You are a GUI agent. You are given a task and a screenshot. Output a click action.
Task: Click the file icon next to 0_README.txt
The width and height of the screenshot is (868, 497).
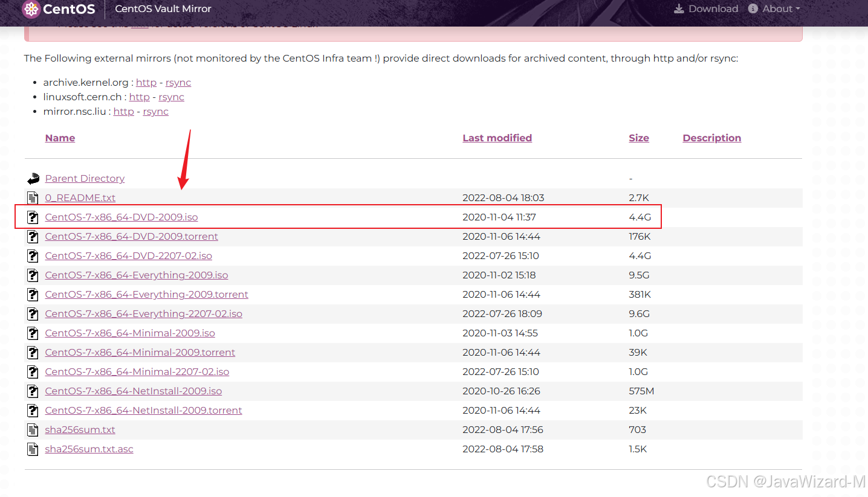33,198
